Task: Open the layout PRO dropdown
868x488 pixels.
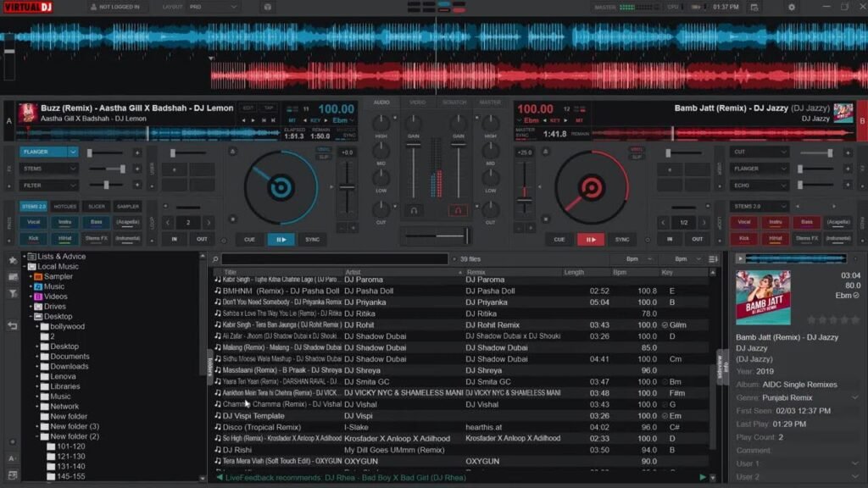Action: coord(213,7)
